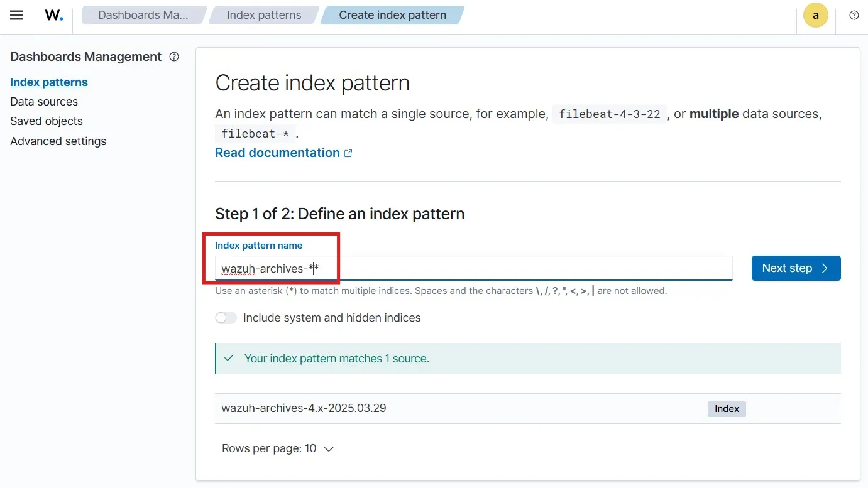The height and width of the screenshot is (488, 868).
Task: Click help icon beside Dashboards Management title
Action: coord(174,57)
